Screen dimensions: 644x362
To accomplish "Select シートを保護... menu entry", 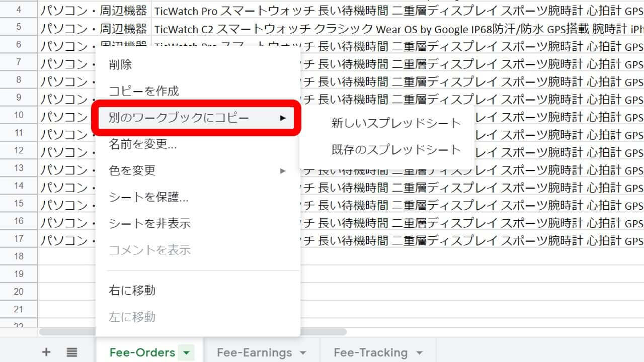I will pyautogui.click(x=148, y=197).
